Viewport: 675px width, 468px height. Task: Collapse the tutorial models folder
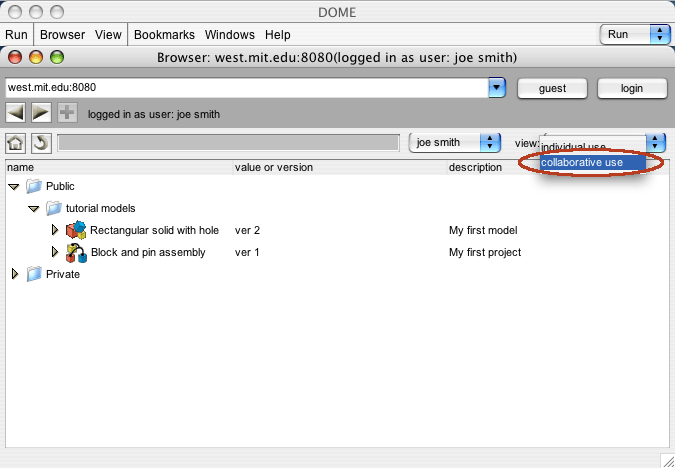[34, 209]
